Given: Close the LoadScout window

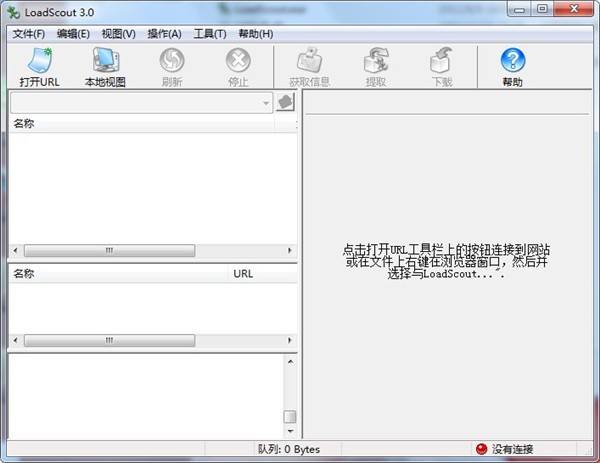Looking at the screenshot, I should (x=574, y=9).
